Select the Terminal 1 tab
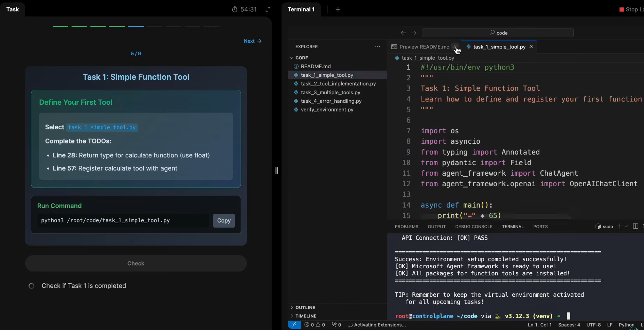 301,9
